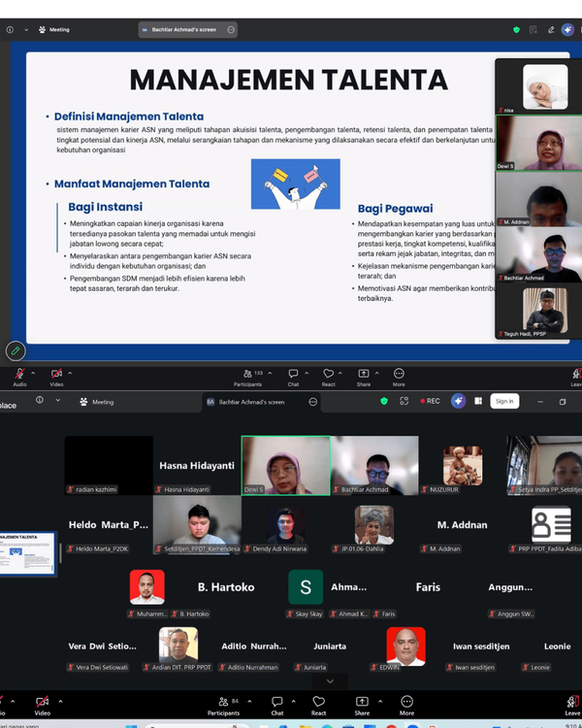Expand chevron beside info icon in upper window
The height and width of the screenshot is (728, 582).
(26, 30)
